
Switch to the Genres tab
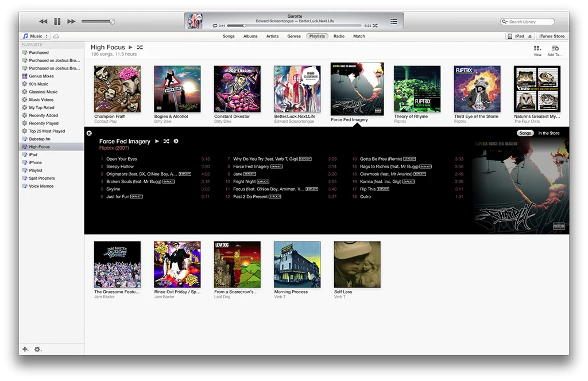294,36
